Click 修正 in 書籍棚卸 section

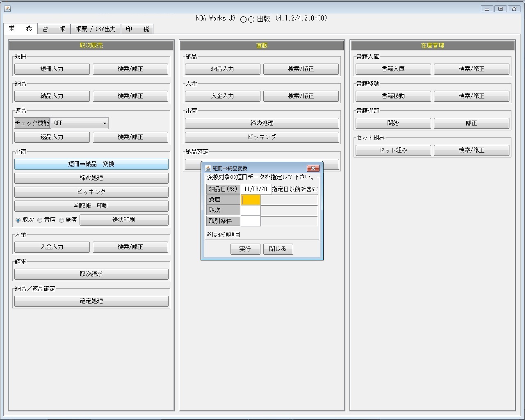tap(472, 123)
